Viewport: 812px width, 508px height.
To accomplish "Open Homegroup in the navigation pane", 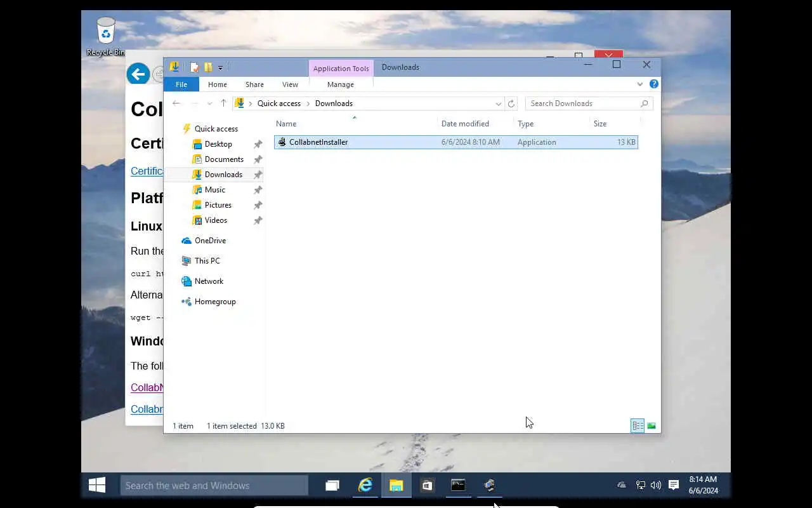I will coord(215,302).
